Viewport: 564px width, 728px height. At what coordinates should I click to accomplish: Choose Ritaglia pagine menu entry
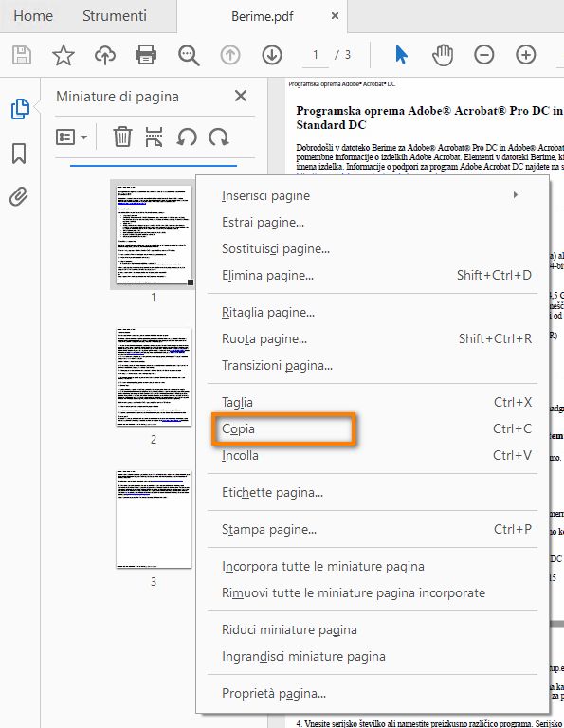click(372, 313)
